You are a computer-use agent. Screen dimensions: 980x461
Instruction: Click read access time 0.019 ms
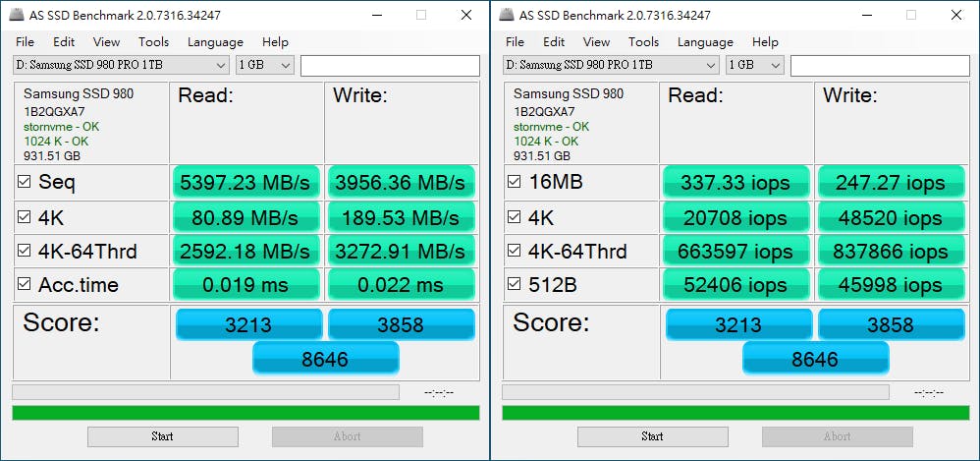tap(246, 285)
